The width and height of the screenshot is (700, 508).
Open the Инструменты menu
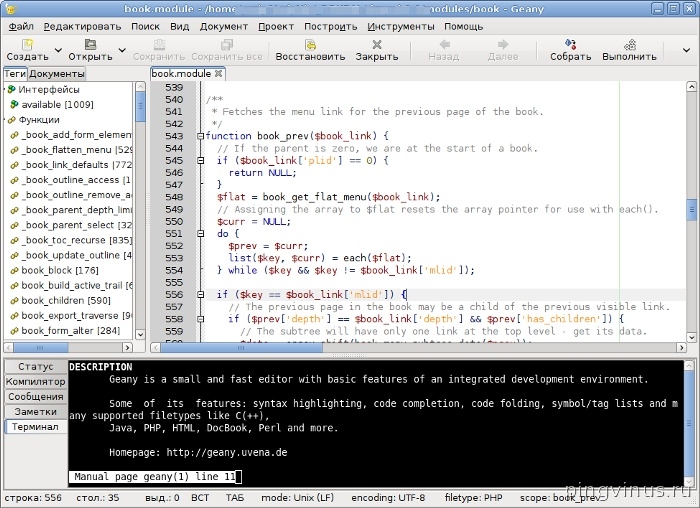(x=400, y=25)
